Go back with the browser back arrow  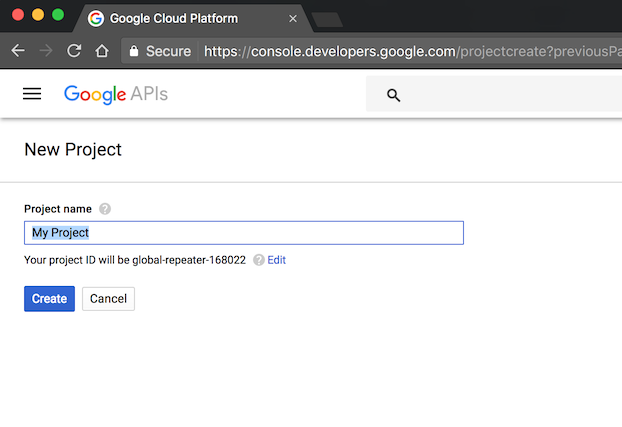tap(18, 51)
